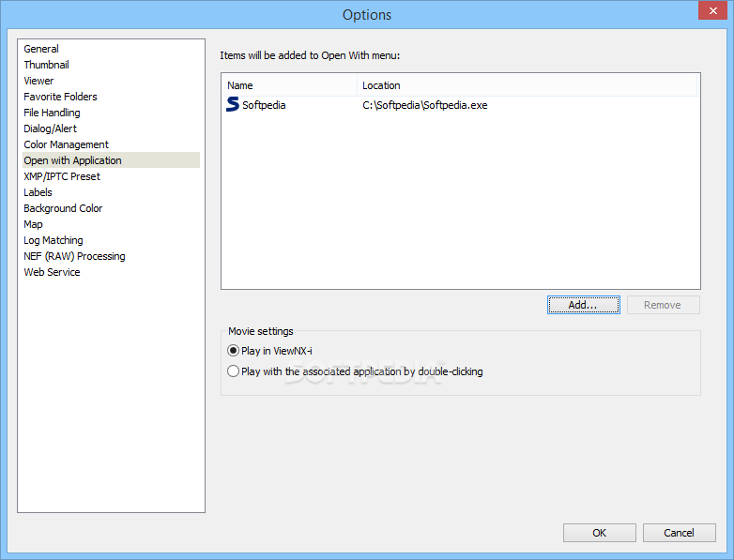Click the Cancel button
The width and height of the screenshot is (734, 560).
[679, 533]
